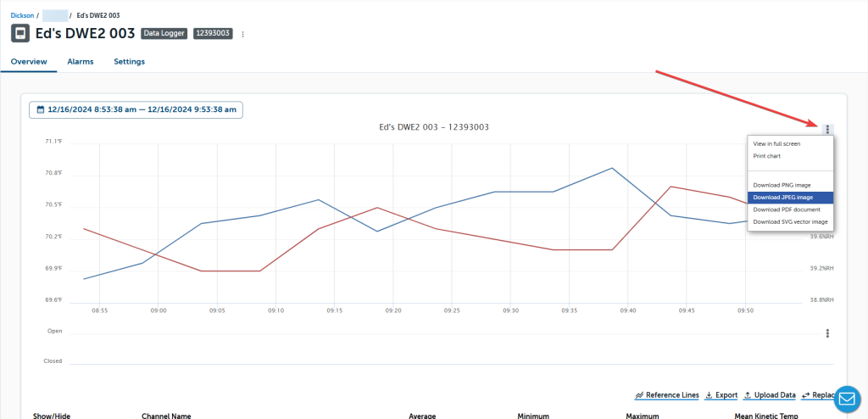
Task: Click the Upload Data arrow icon
Action: tap(747, 395)
